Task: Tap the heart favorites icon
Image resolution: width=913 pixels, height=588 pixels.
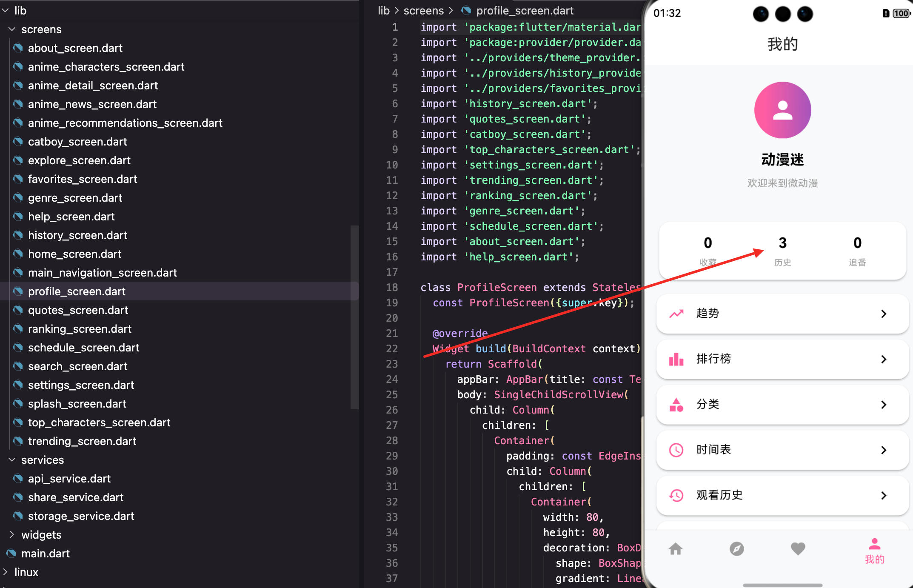Action: click(798, 549)
